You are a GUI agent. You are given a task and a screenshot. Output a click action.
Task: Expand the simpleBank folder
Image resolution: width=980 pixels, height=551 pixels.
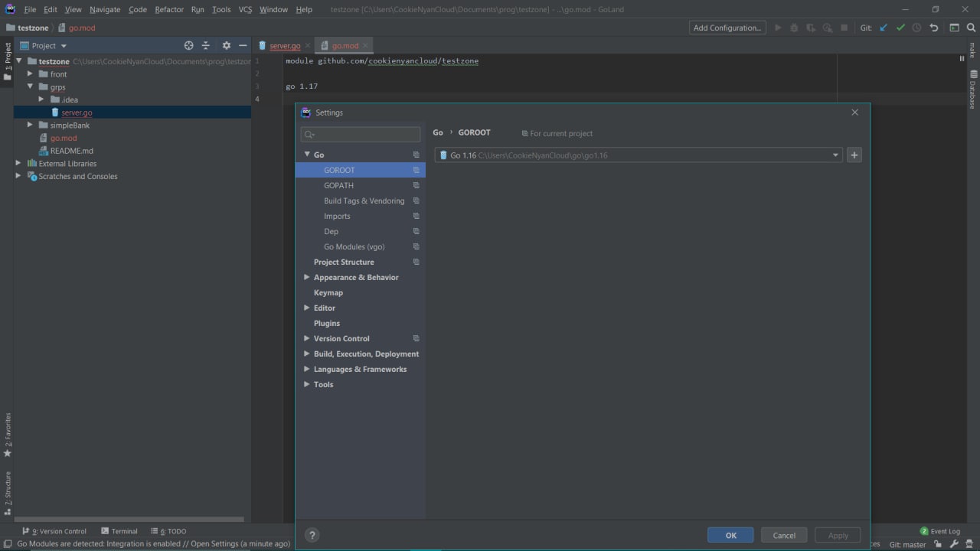pos(31,126)
